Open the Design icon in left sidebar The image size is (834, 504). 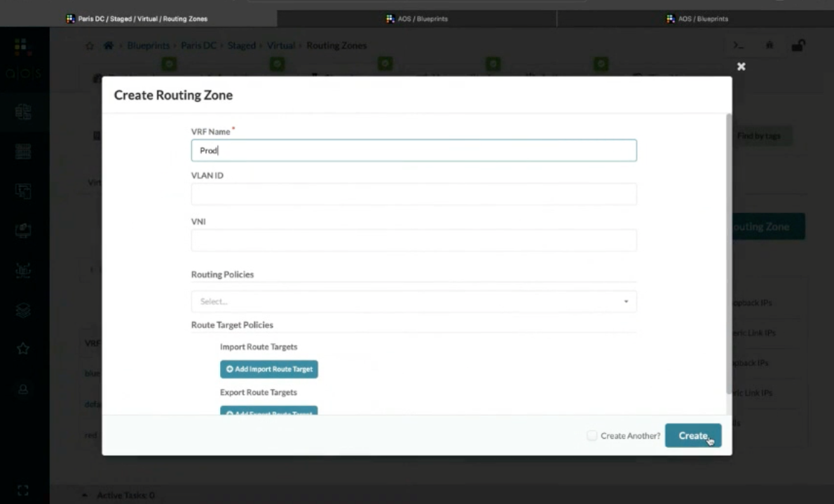tap(23, 191)
